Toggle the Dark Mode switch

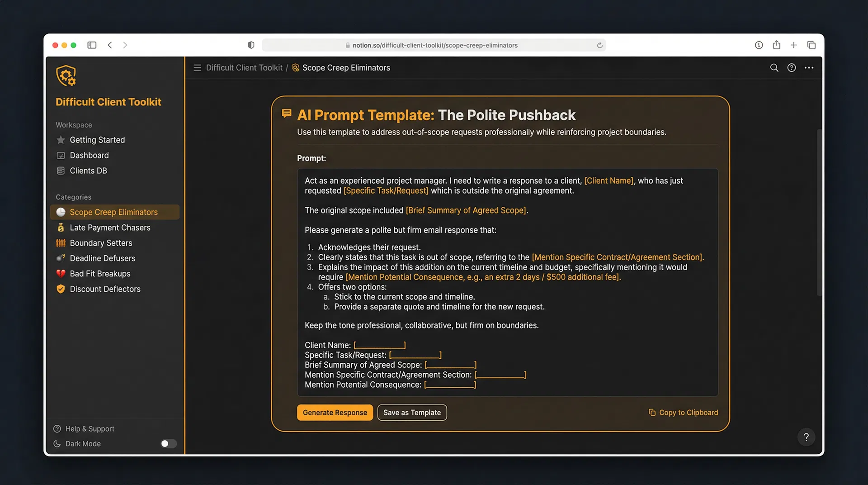click(168, 444)
